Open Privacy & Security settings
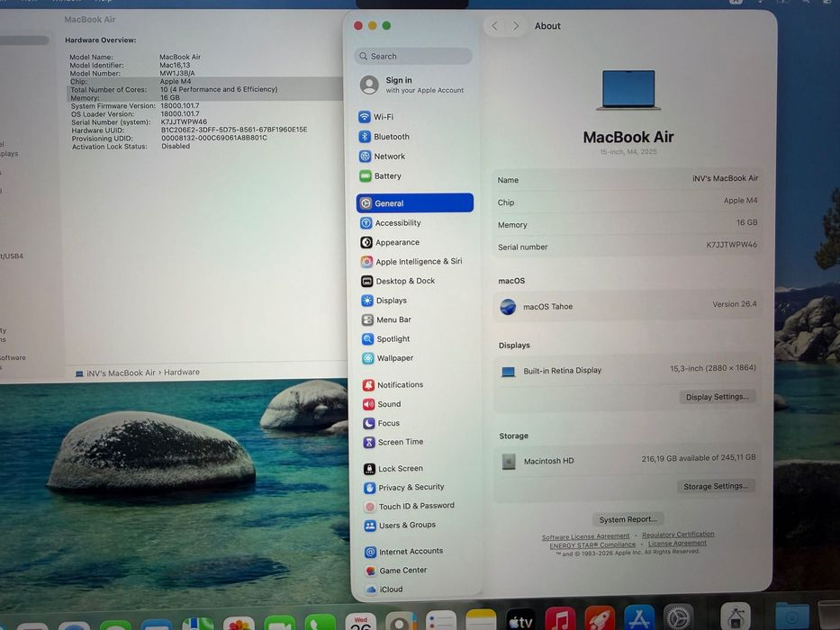840x630 pixels. 404,488
